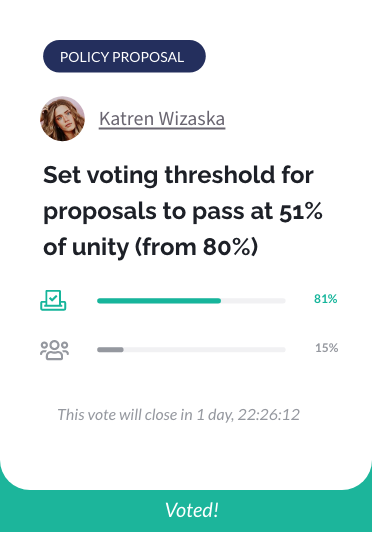Open Katren Wizaska's round profile photo
Image resolution: width=372 pixels, height=534 pixels.
click(x=62, y=119)
